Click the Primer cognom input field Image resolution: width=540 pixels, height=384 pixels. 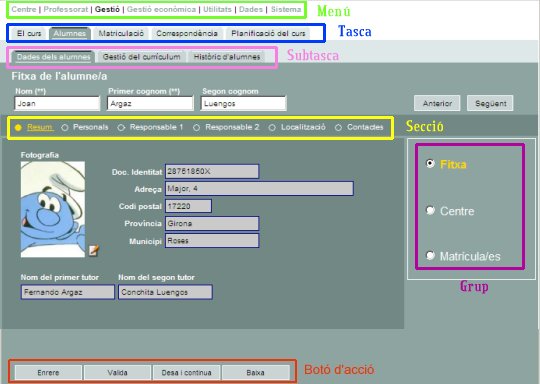click(x=150, y=103)
